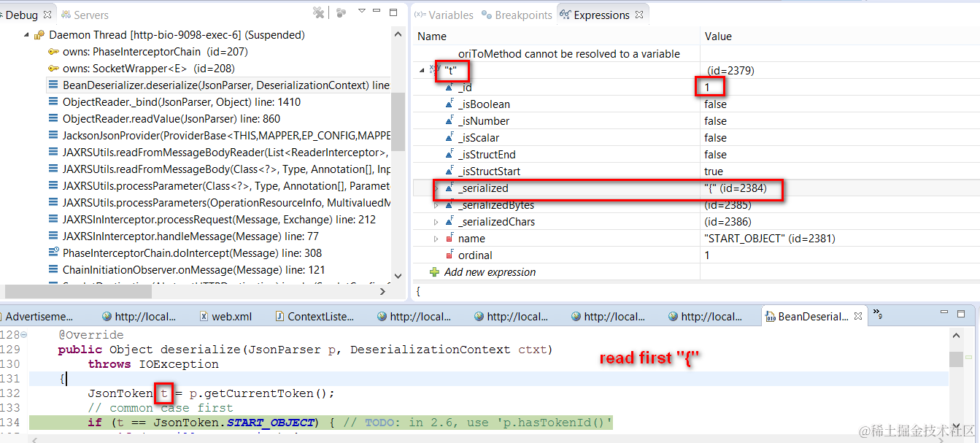The height and width of the screenshot is (443, 980).
Task: Click the Remove All Terminated Launches icon
Action: tap(318, 12)
